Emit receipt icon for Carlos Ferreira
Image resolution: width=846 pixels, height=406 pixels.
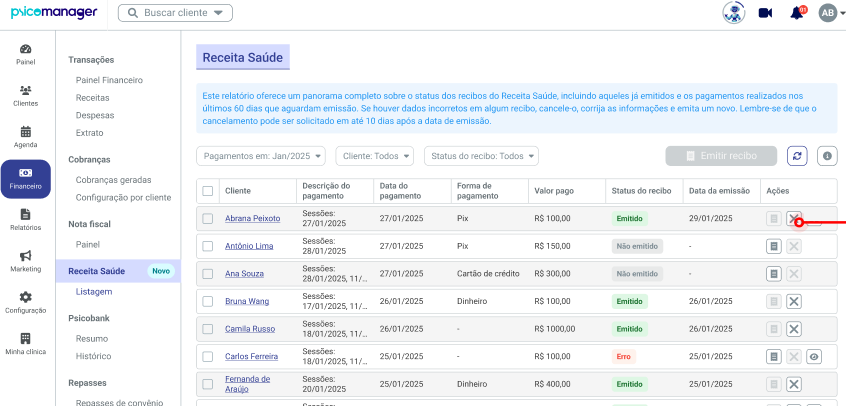(x=774, y=356)
